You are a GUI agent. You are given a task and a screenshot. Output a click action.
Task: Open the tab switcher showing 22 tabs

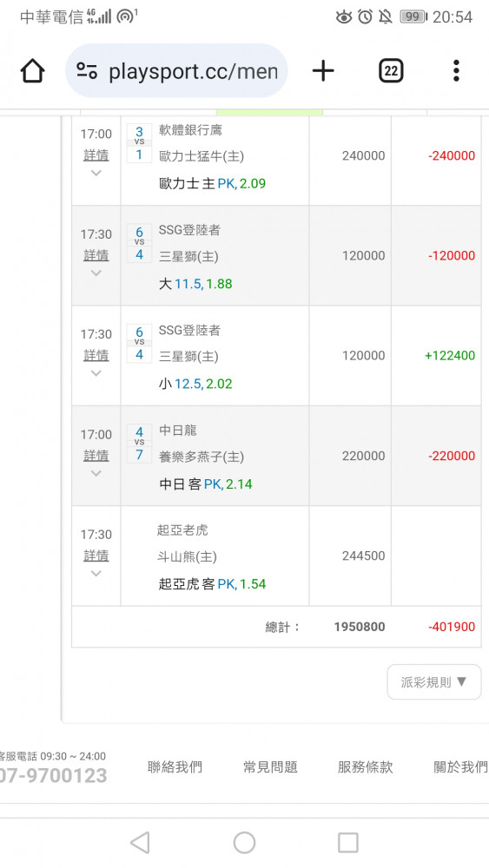coord(391,71)
